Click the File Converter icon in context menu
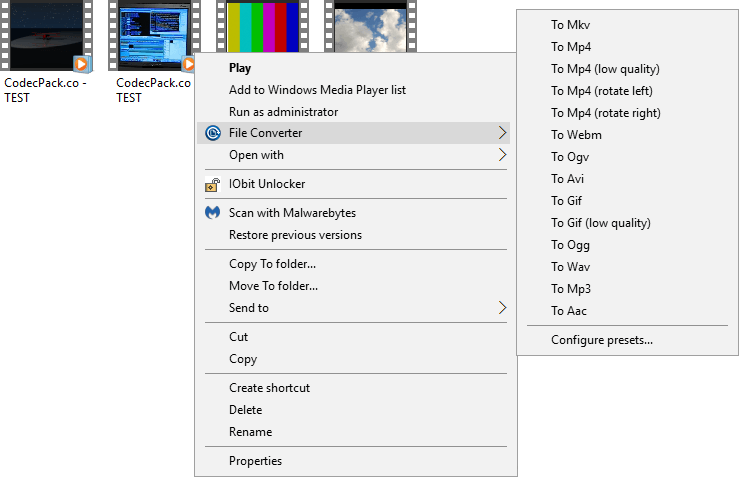Viewport: 739px width, 477px height. 212,133
